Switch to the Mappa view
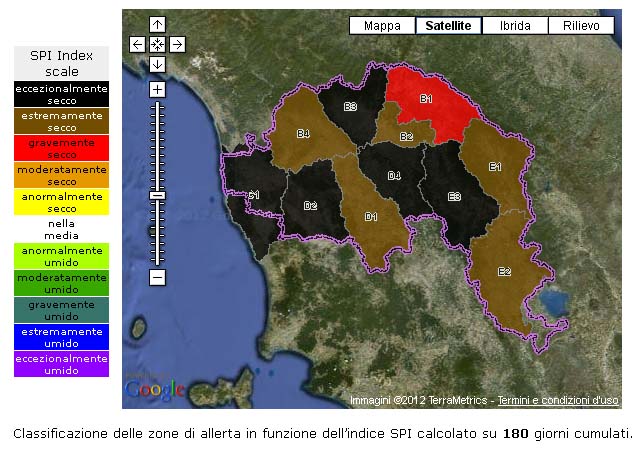 coord(382,26)
